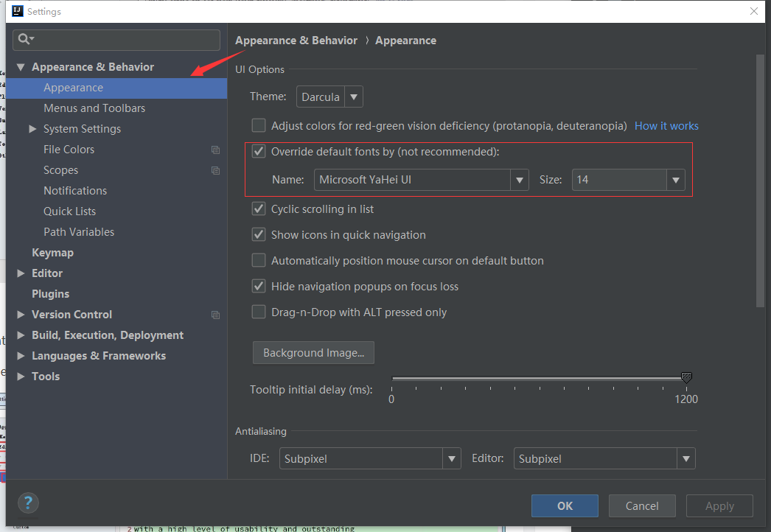Open the Editor antialiasing Subpixel dropdown
771x532 pixels.
click(x=604, y=459)
